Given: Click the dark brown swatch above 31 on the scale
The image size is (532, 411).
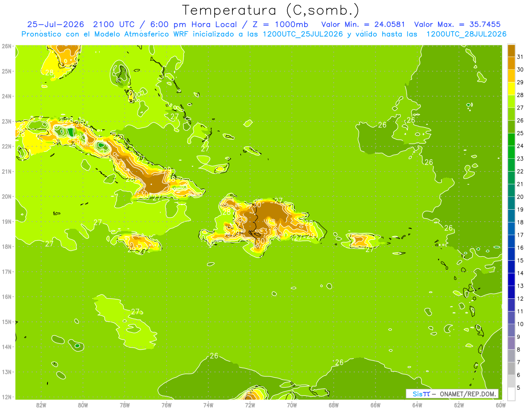Looking at the screenshot, I should 511,51.
